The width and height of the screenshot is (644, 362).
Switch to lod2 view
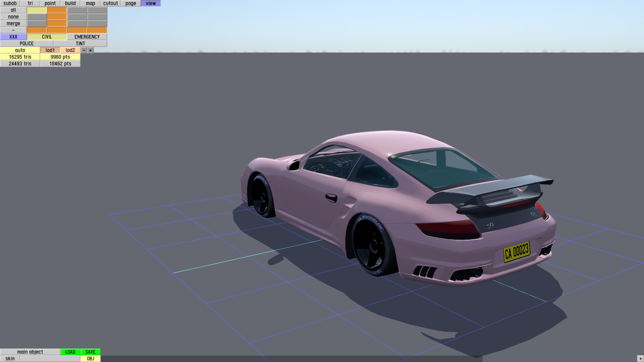coord(70,50)
